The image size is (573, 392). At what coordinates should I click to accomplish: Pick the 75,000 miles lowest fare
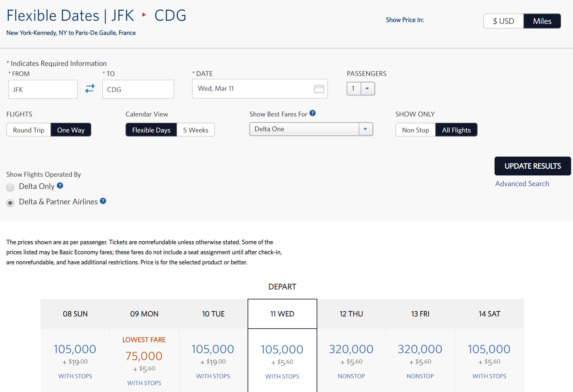(x=144, y=356)
